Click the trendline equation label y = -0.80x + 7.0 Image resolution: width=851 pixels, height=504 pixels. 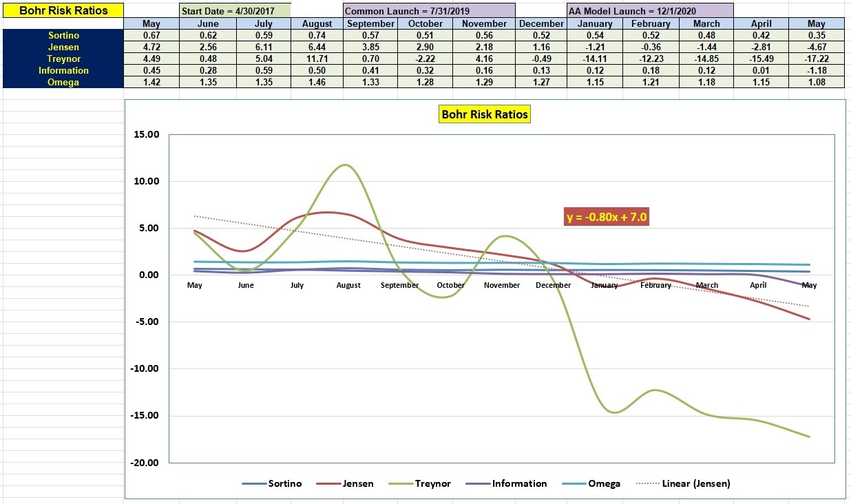[x=607, y=217]
